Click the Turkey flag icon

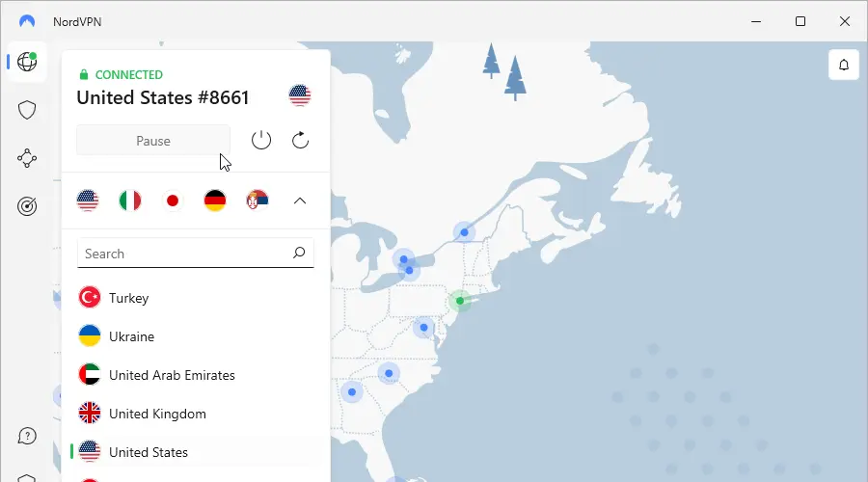[90, 298]
